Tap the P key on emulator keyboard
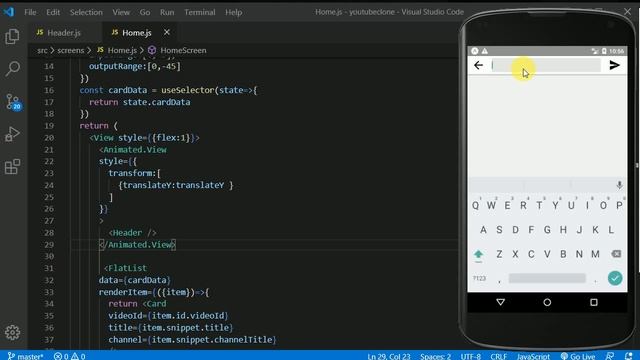640x360 pixels. click(619, 205)
